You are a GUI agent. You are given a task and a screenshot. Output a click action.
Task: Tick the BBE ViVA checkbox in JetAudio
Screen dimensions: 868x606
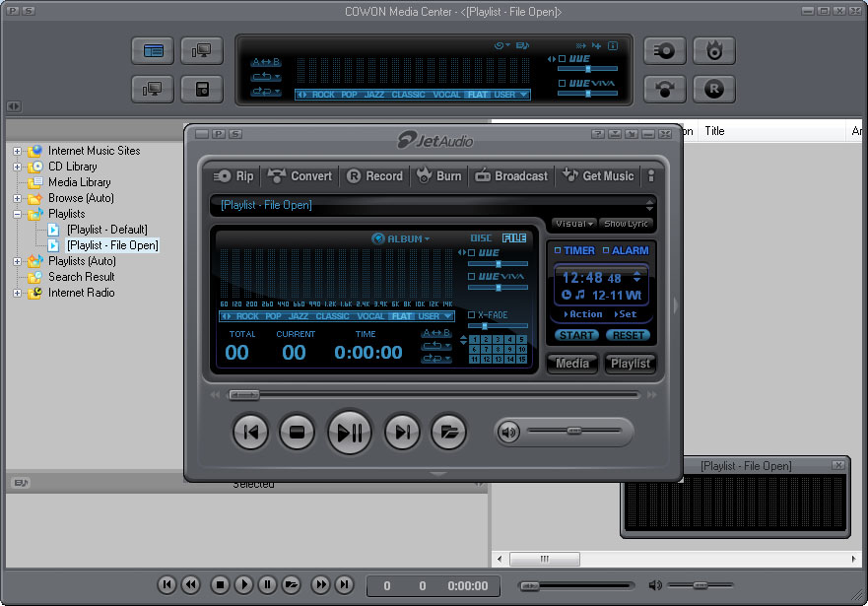coord(472,276)
